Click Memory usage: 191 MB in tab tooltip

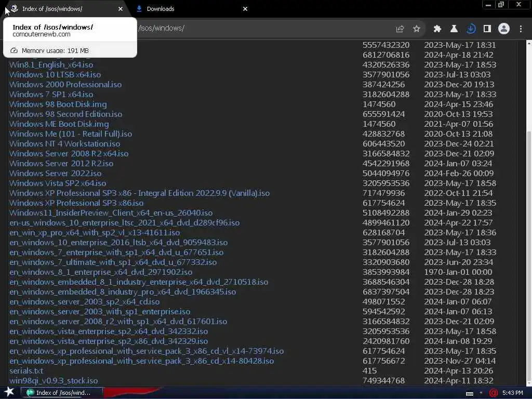pyautogui.click(x=55, y=50)
